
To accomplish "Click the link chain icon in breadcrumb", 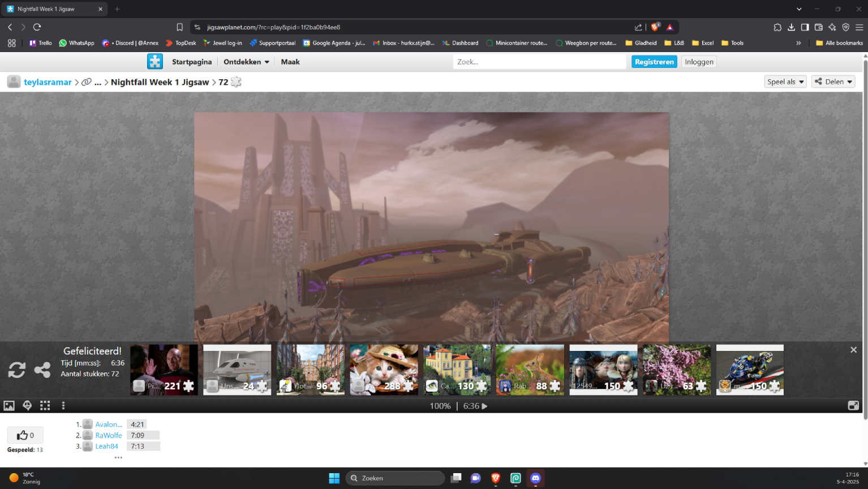I will coord(87,82).
